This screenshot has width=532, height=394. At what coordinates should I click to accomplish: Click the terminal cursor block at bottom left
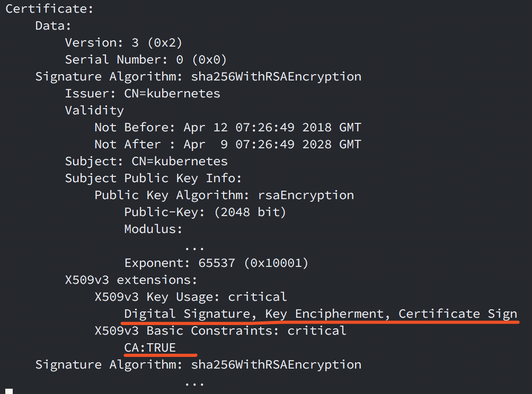pos(8,391)
